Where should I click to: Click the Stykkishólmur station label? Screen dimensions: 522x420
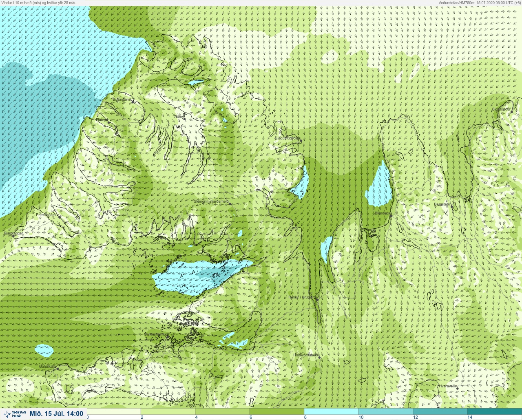click(x=156, y=334)
